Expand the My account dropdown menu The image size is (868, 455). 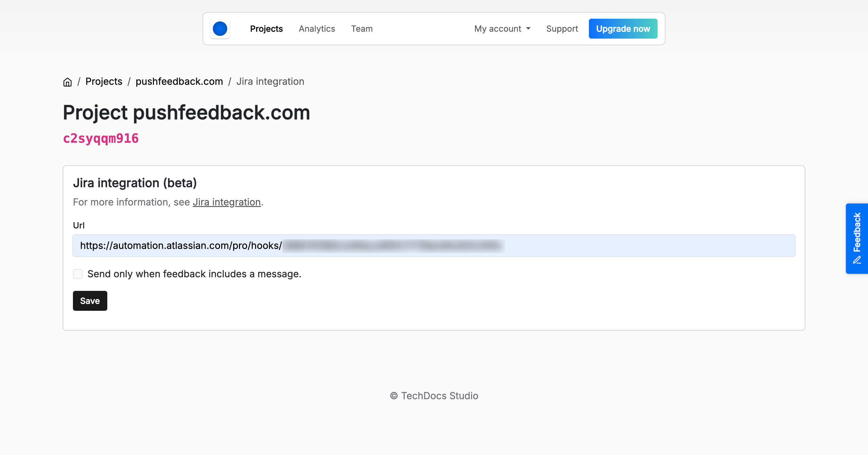[x=502, y=29]
